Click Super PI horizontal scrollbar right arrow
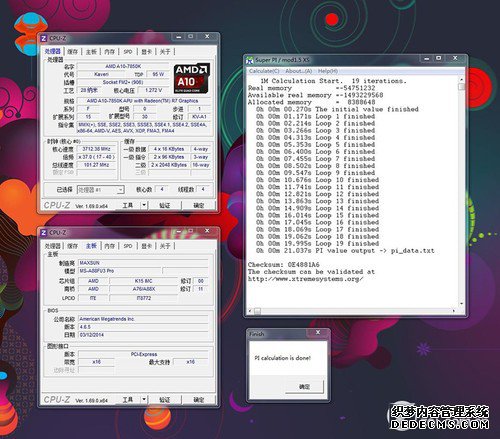The image size is (500, 439). [x=454, y=311]
